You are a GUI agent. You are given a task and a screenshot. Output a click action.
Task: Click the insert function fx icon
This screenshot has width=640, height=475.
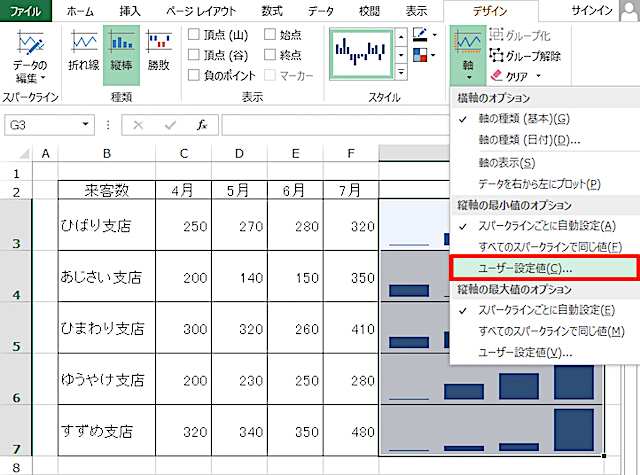coord(202,125)
